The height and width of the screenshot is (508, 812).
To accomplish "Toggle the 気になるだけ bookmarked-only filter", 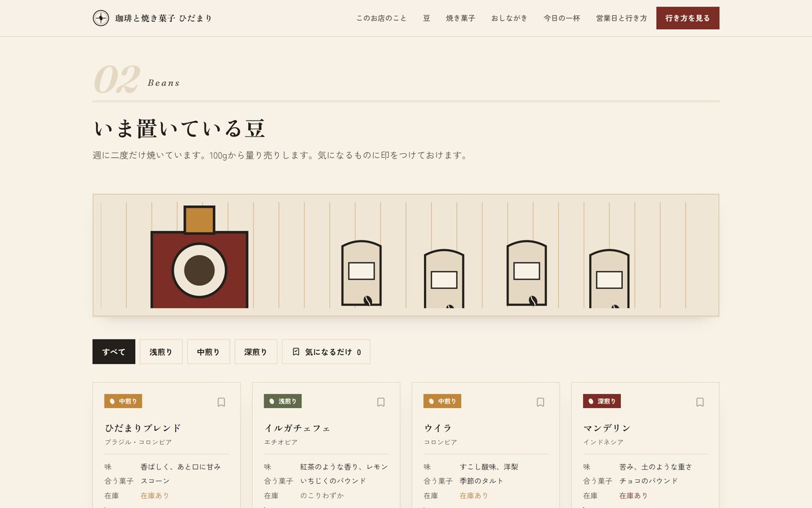I will [x=326, y=352].
